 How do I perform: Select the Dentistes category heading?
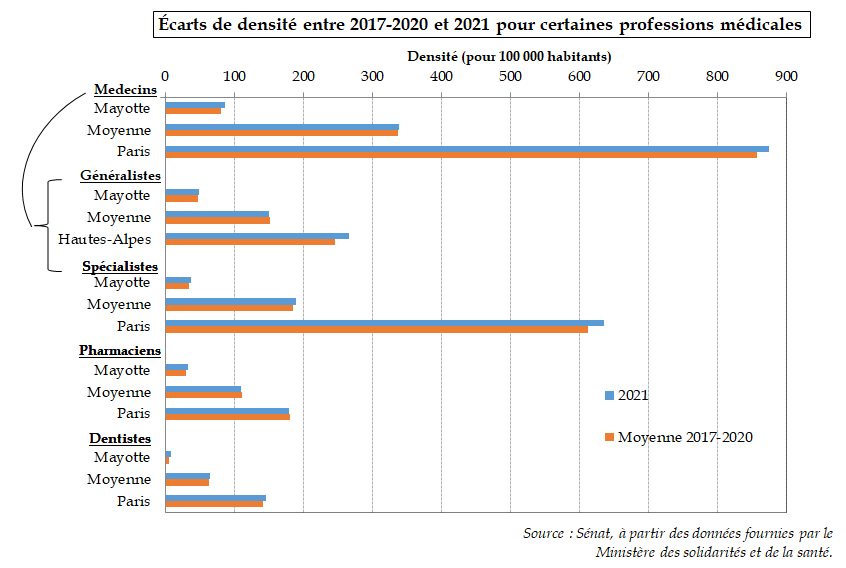coord(120,438)
